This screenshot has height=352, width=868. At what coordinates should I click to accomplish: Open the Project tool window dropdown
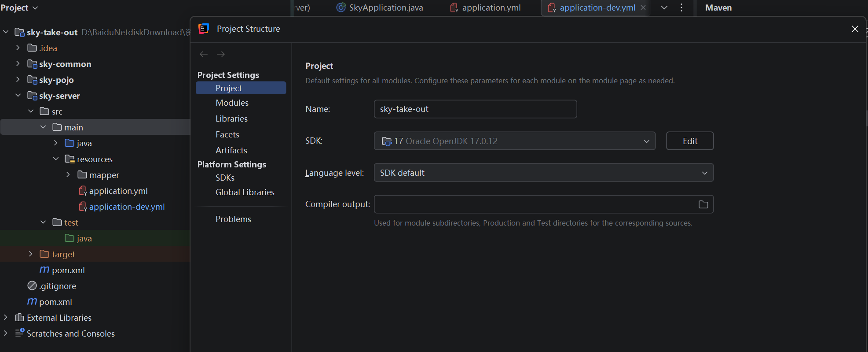(19, 7)
